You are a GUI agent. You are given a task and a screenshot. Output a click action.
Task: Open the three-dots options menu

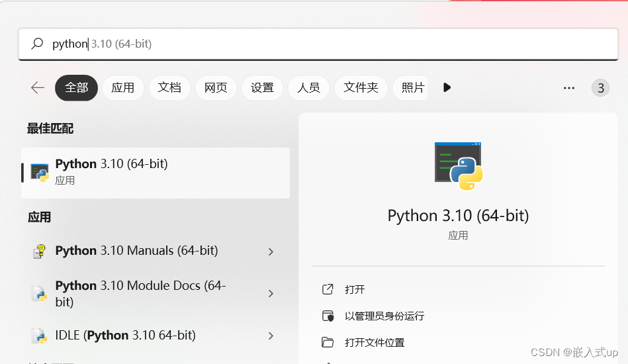pyautogui.click(x=568, y=88)
